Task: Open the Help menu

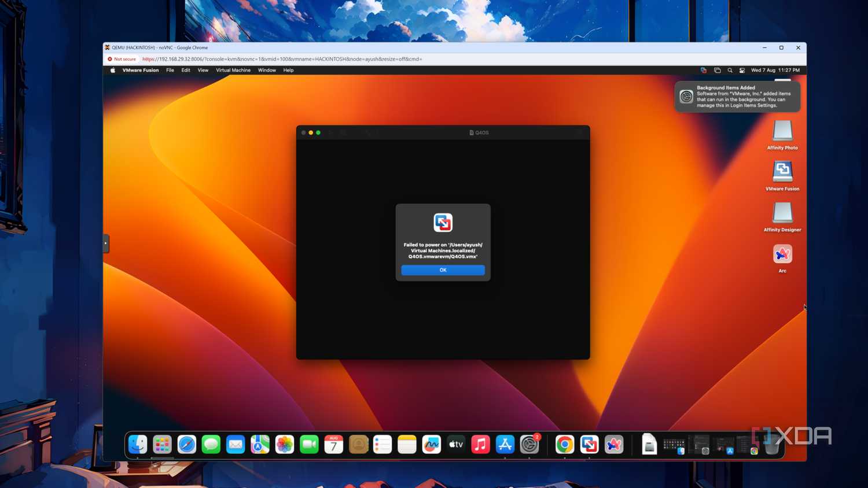Action: click(x=288, y=71)
